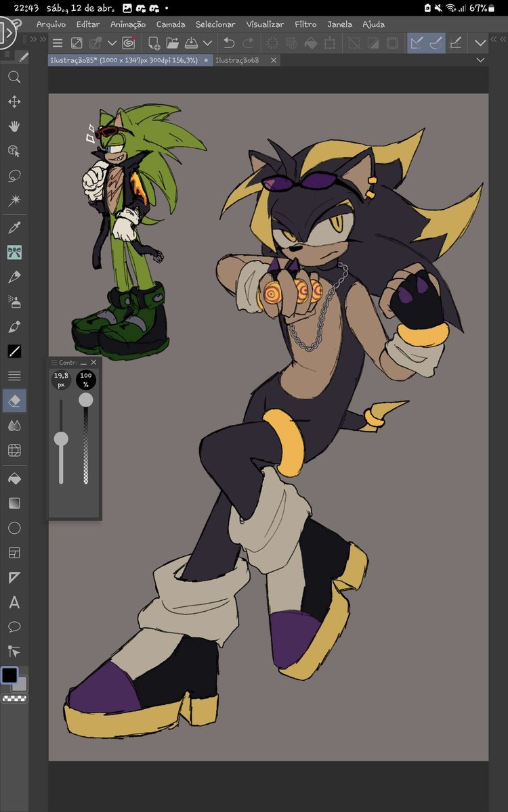
Task: Switch to the Ilustração85 canvas tab
Action: [x=131, y=60]
